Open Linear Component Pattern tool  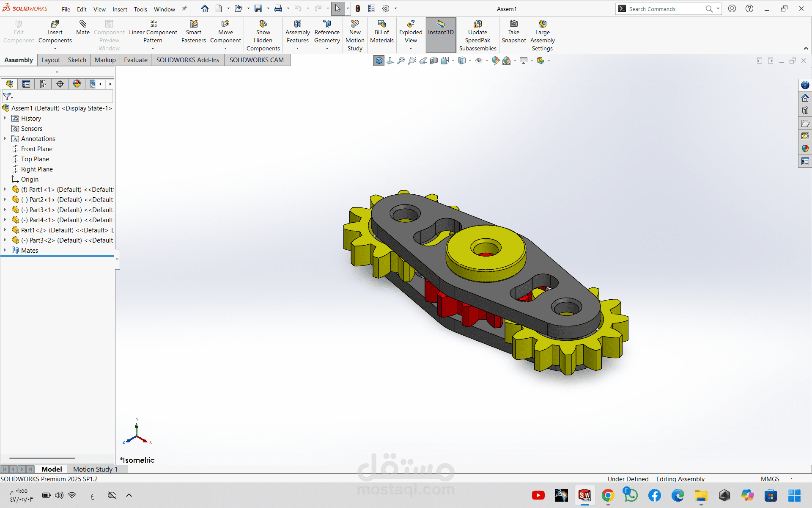[153, 33]
